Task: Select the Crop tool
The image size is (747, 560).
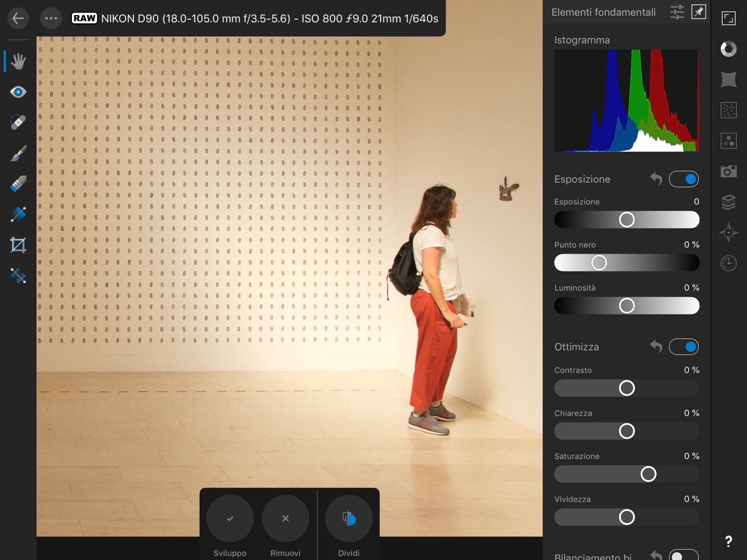Action: click(18, 245)
